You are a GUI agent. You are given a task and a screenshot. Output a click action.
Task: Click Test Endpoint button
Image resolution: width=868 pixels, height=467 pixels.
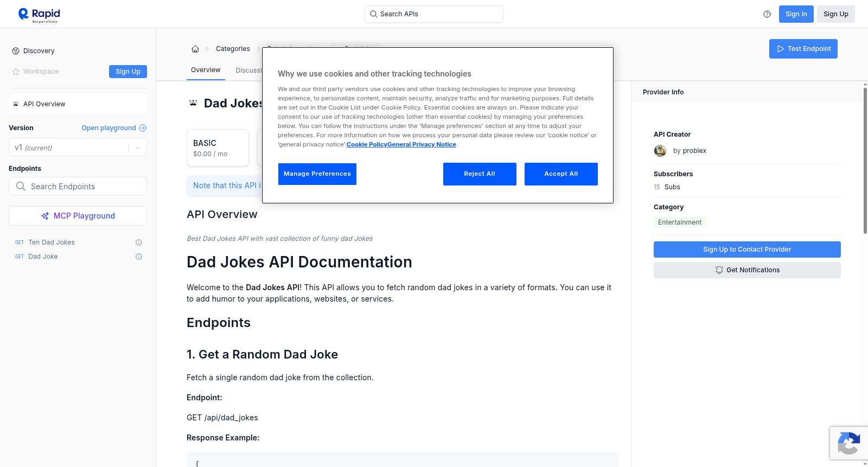pyautogui.click(x=803, y=49)
